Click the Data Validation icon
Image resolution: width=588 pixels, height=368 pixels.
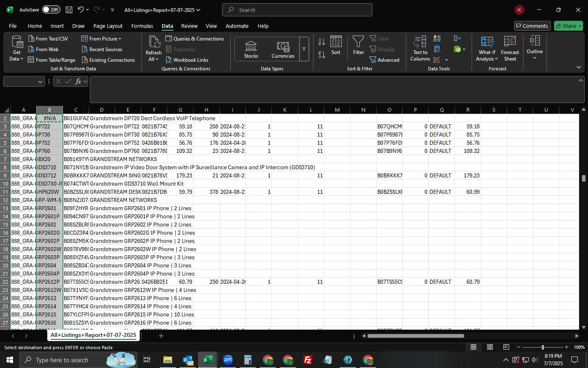(x=437, y=60)
